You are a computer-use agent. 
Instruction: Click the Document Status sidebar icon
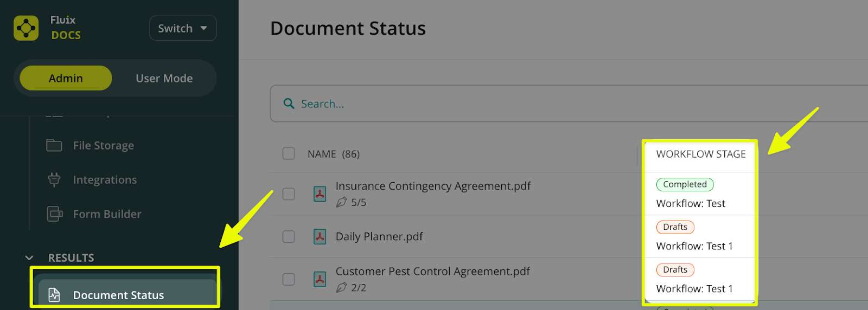54,295
